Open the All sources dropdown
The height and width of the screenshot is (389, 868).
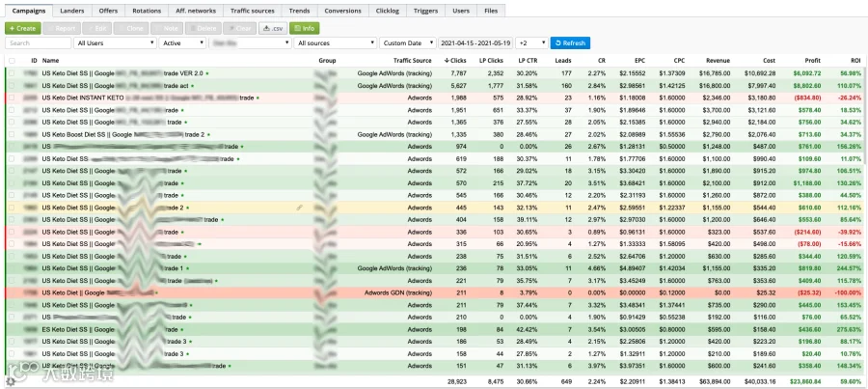coord(336,42)
